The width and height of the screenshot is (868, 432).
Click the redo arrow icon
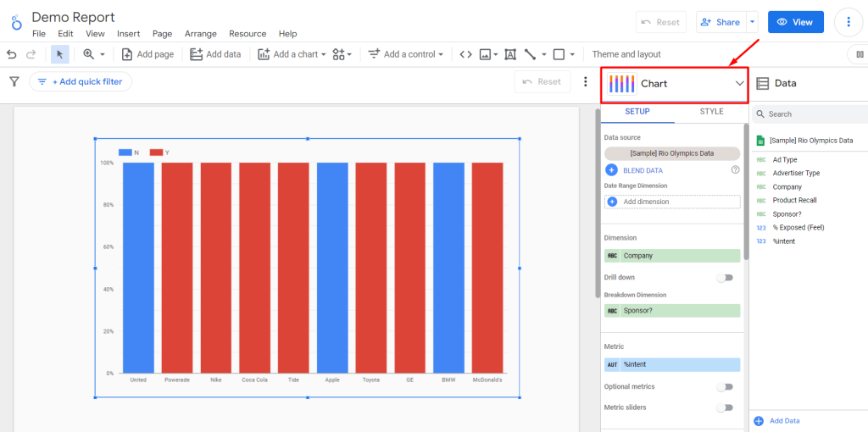[31, 54]
